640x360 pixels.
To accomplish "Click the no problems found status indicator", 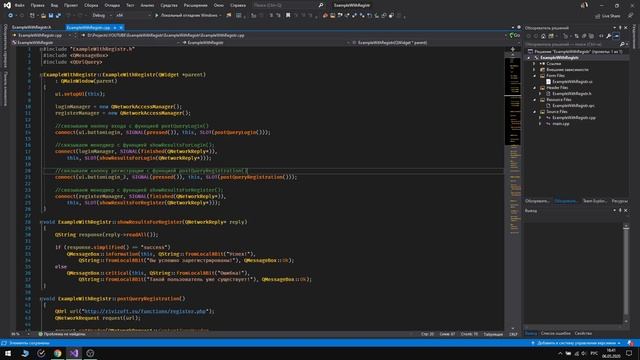I will [x=62, y=334].
